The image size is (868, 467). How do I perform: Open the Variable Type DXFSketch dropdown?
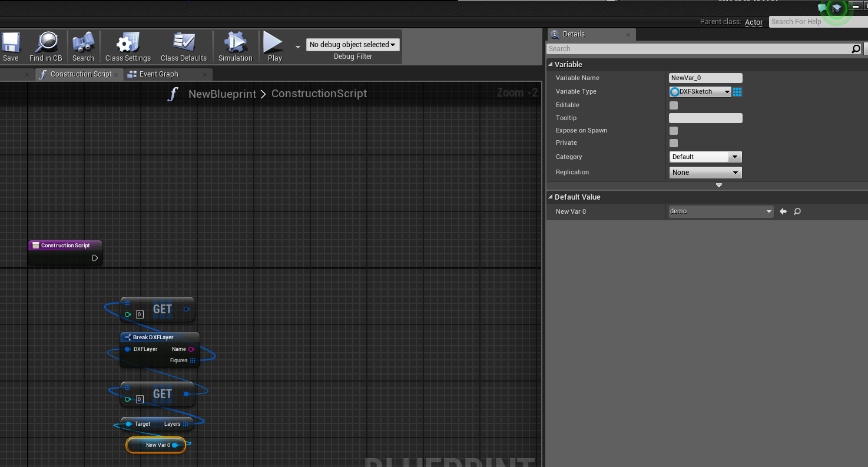click(700, 91)
